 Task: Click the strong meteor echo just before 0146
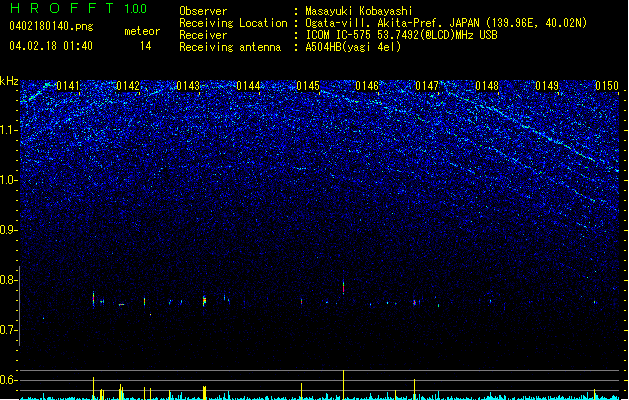pyautogui.click(x=343, y=287)
